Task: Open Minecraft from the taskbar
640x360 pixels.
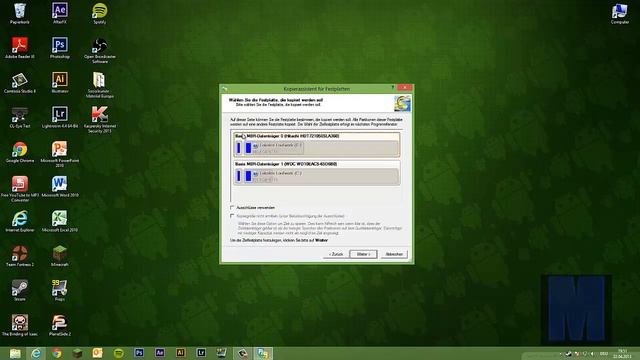Action: (x=77, y=353)
